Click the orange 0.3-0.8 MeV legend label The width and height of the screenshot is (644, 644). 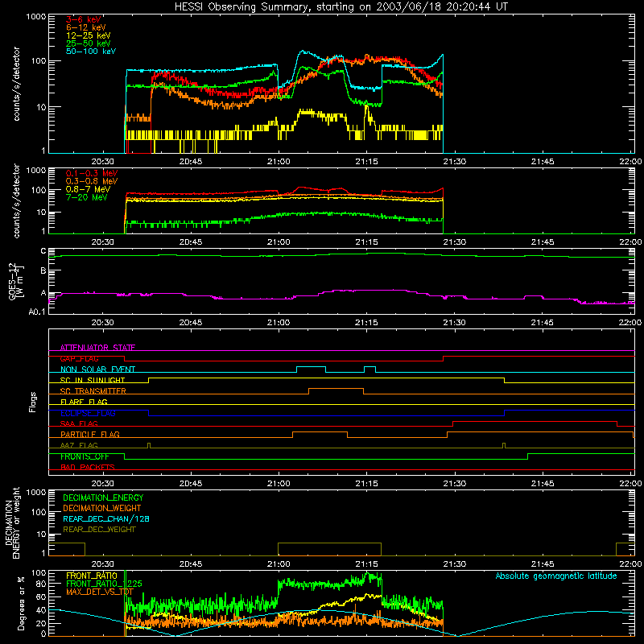(92, 182)
